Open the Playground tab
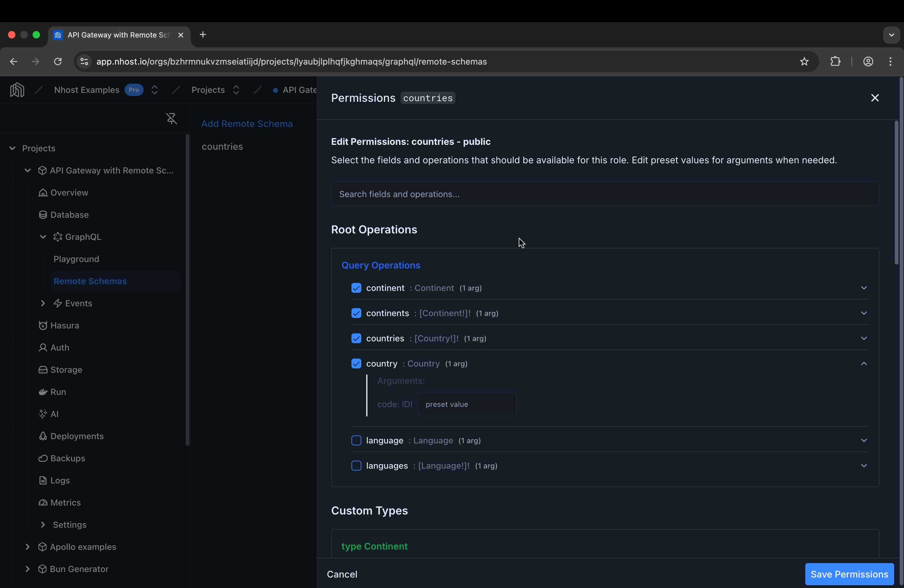Image resolution: width=904 pixels, height=588 pixels. 76,259
